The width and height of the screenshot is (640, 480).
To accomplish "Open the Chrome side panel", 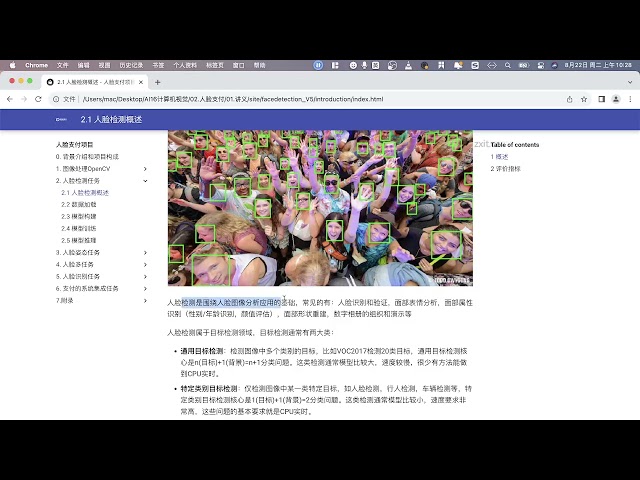I will (602, 99).
